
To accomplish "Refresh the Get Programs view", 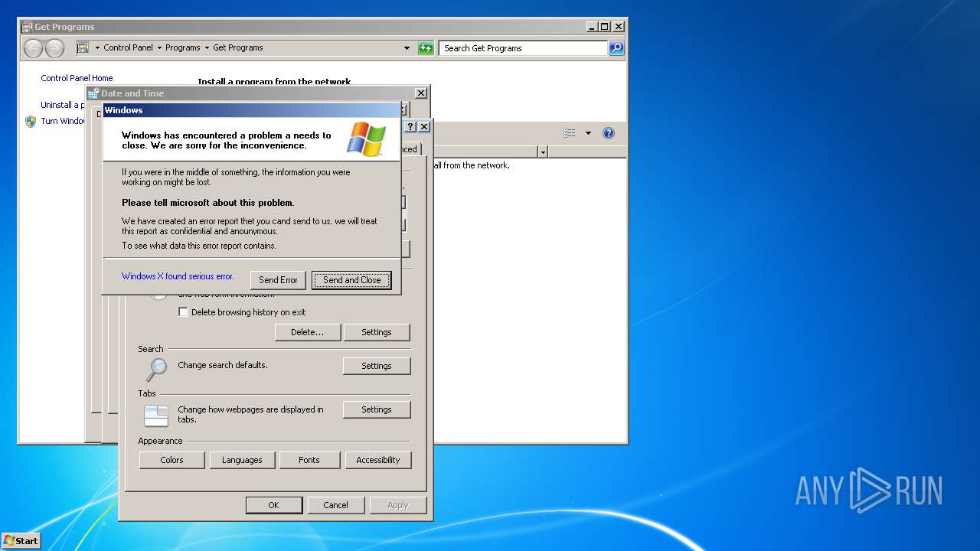I will (426, 48).
